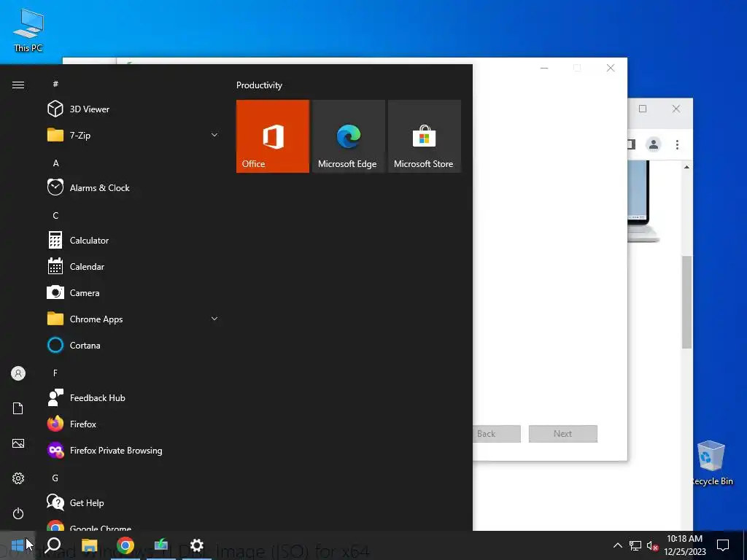The height and width of the screenshot is (560, 747).
Task: Open the 7-Zip folder entry
Action: [x=133, y=135]
